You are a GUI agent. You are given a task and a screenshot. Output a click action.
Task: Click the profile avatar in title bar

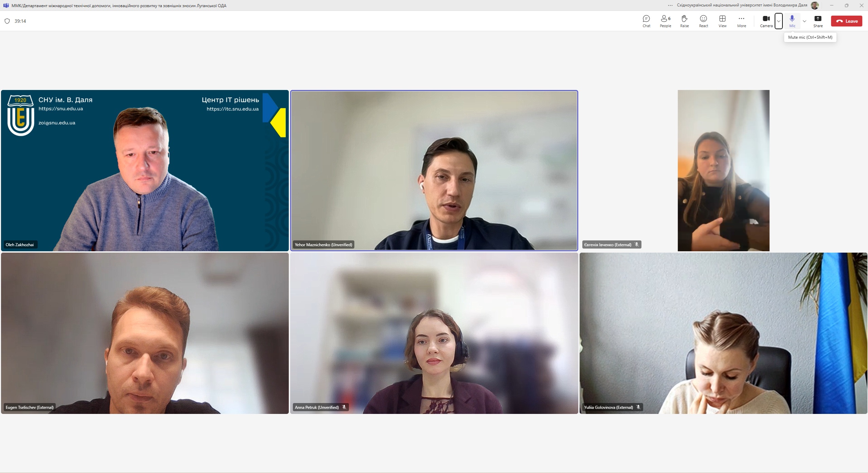pos(814,5)
